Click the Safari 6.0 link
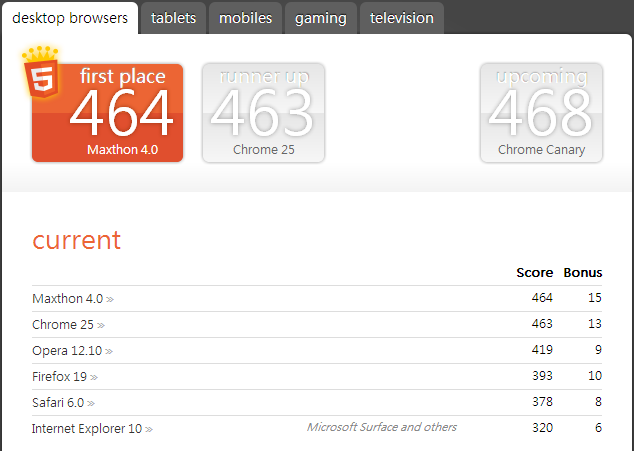This screenshot has width=634, height=451. 57,403
